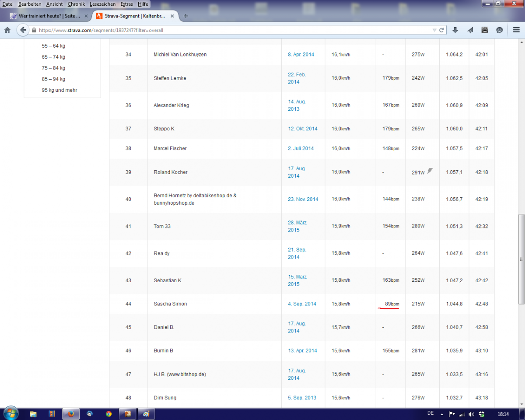Click the paper plane share icon

[470, 30]
